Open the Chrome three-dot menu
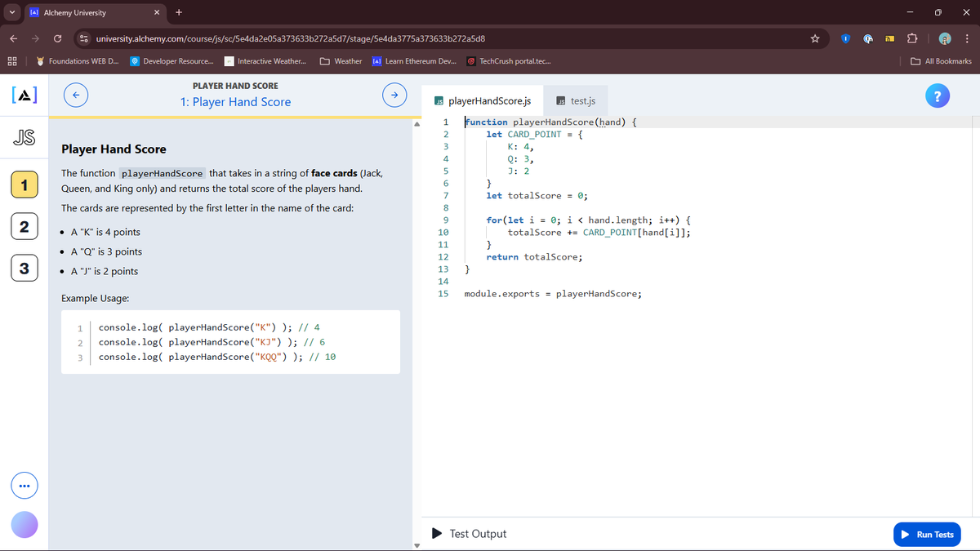Viewport: 980px width, 551px height. click(x=966, y=38)
